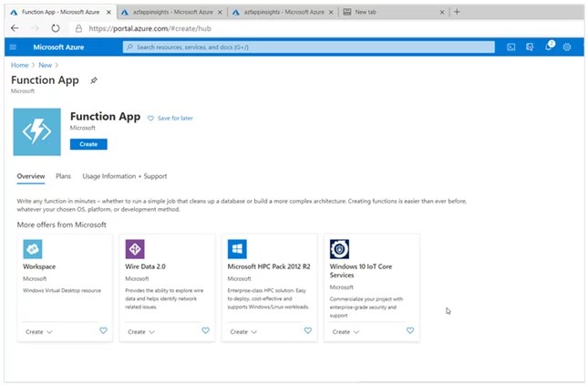Select the Overview tab

(31, 176)
